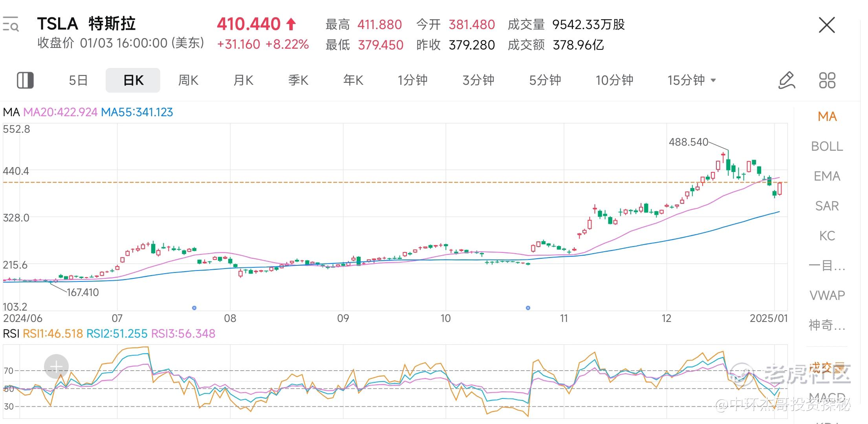
Task: Click the 昨收 379.280 value
Action: (x=472, y=45)
